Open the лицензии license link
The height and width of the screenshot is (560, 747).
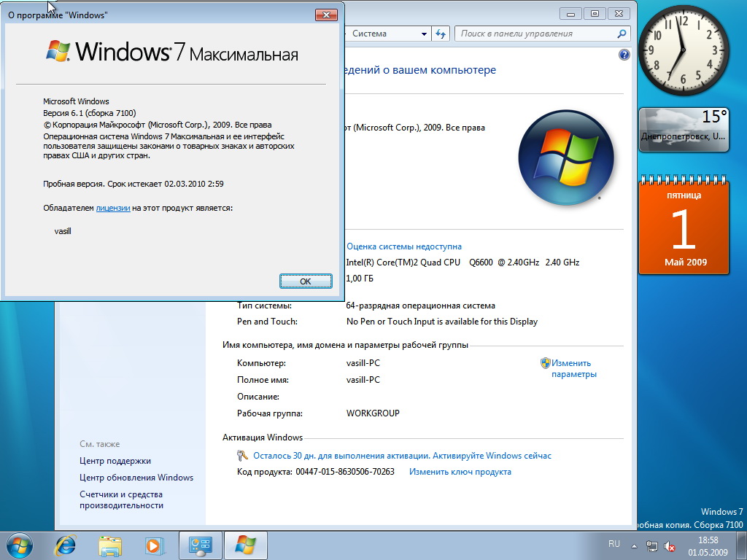[113, 208]
